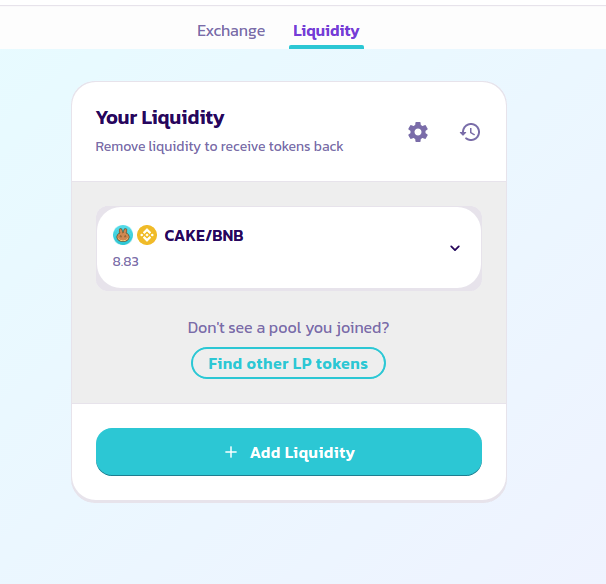606x584 pixels.
Task: Click Find other LP tokens button
Action: point(288,363)
